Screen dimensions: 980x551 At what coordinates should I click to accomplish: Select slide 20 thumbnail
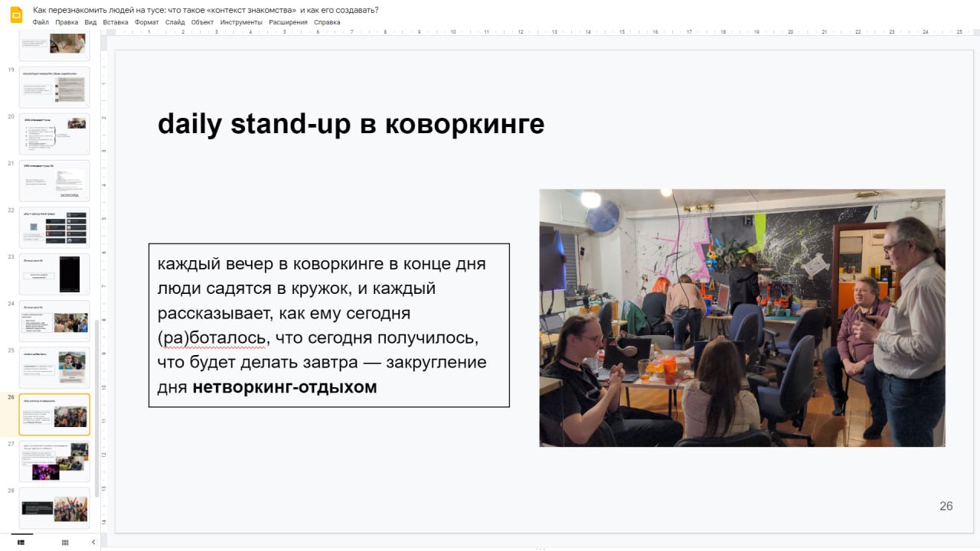tap(54, 134)
